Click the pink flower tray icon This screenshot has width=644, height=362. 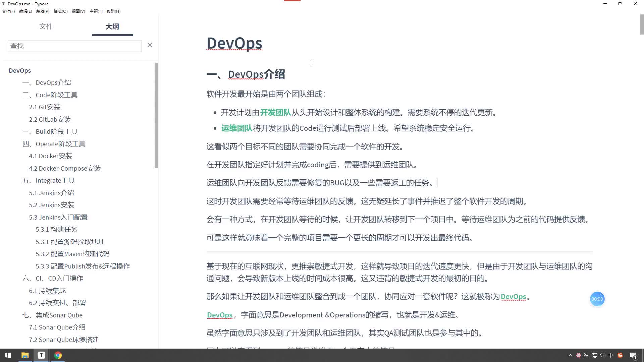579,355
